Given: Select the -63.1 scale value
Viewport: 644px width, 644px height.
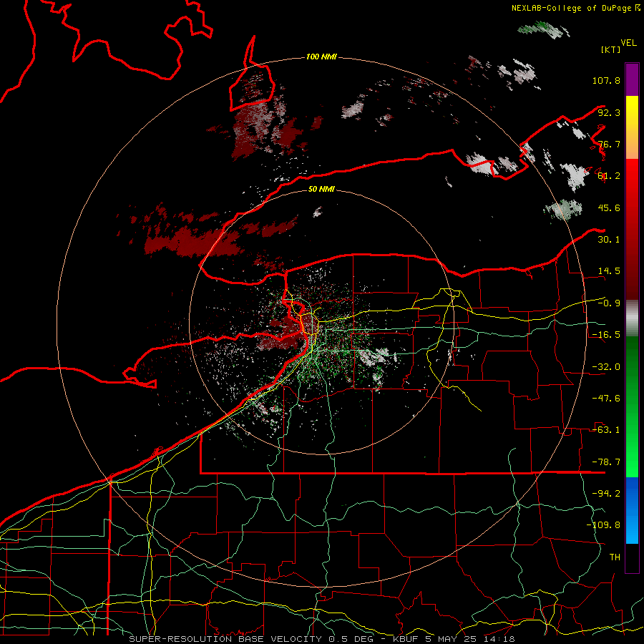Looking at the screenshot, I should click(x=606, y=430).
